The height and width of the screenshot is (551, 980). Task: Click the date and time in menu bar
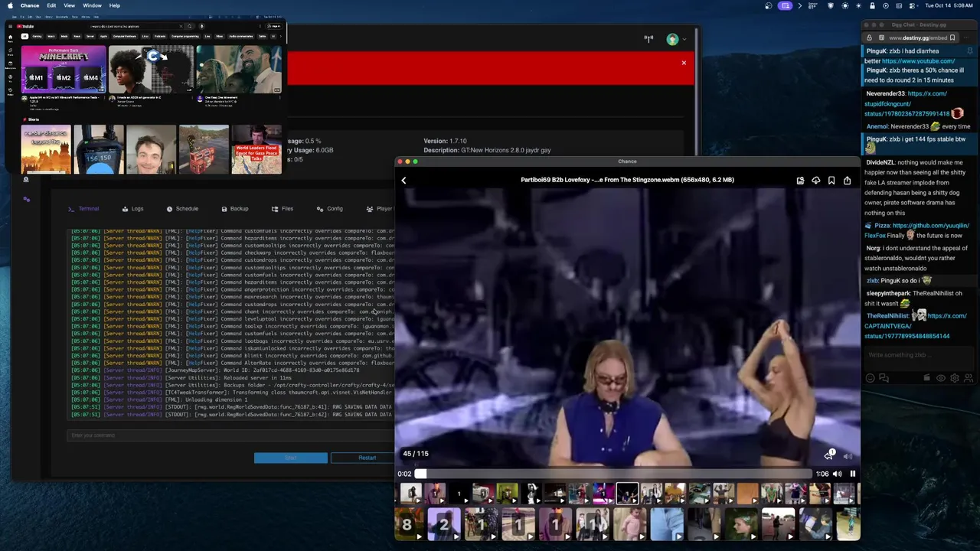949,5
